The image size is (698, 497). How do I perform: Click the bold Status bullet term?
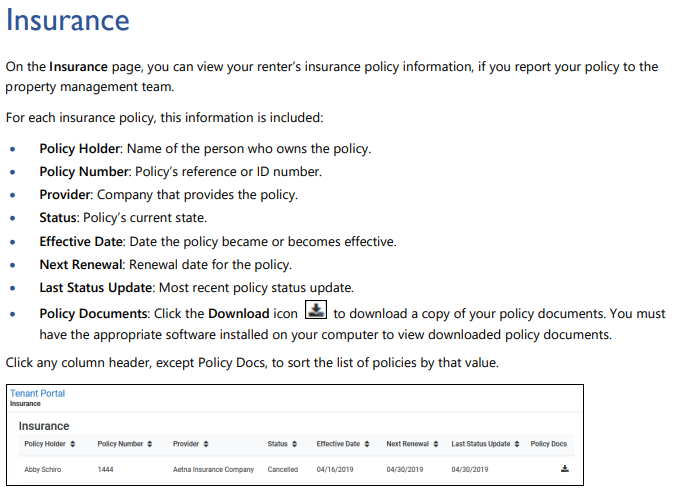(x=58, y=218)
